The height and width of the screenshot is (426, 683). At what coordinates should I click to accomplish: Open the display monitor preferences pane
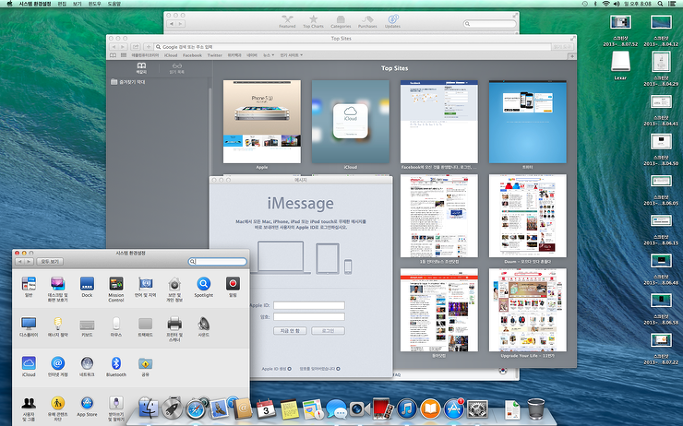point(29,326)
